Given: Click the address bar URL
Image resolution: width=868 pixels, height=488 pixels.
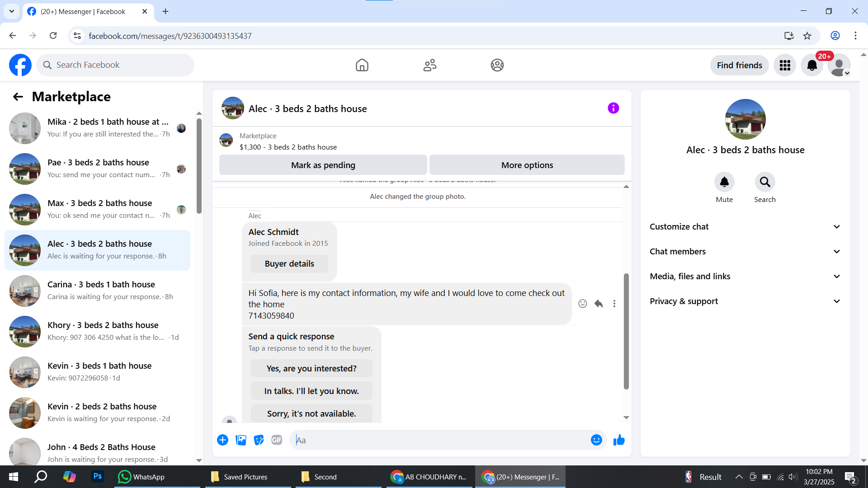Looking at the screenshot, I should (170, 36).
